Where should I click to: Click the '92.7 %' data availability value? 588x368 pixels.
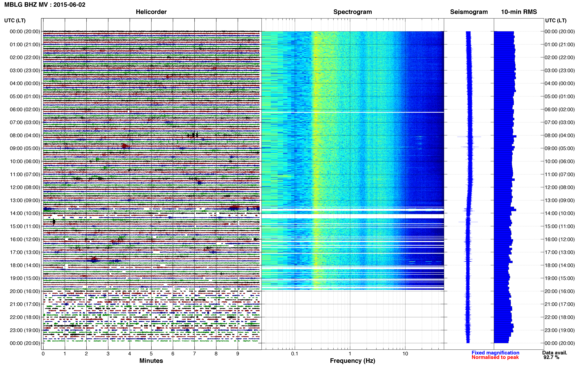click(552, 357)
